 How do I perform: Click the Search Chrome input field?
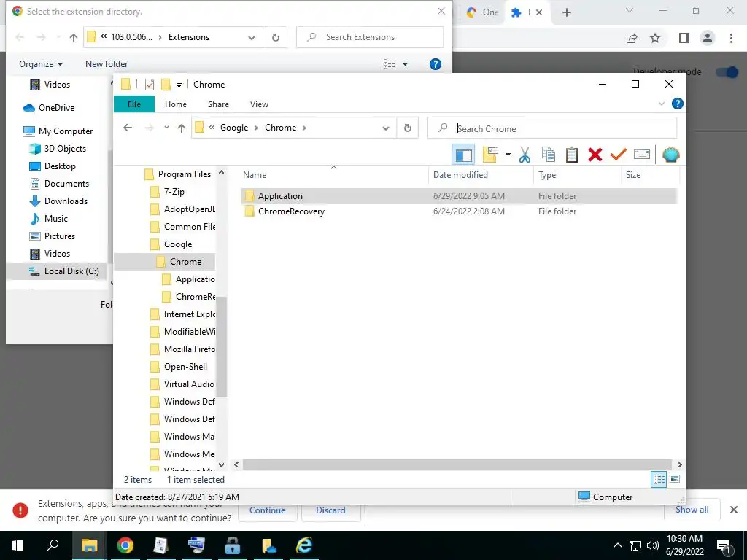[x=552, y=128]
